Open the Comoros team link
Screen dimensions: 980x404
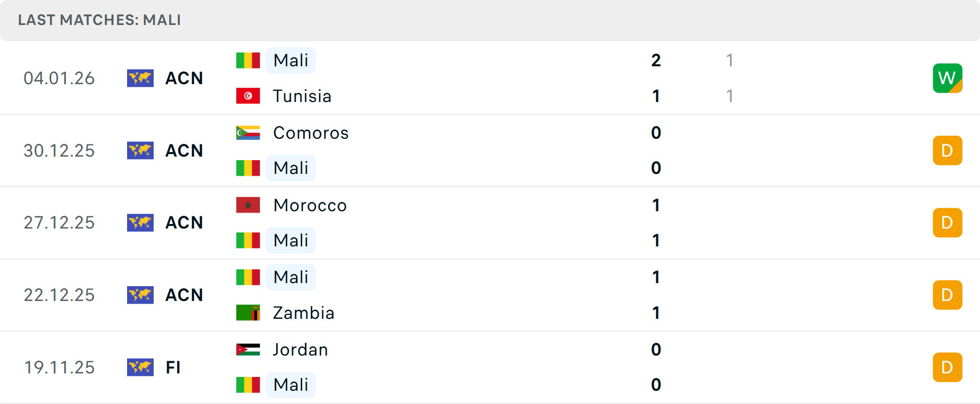311,133
